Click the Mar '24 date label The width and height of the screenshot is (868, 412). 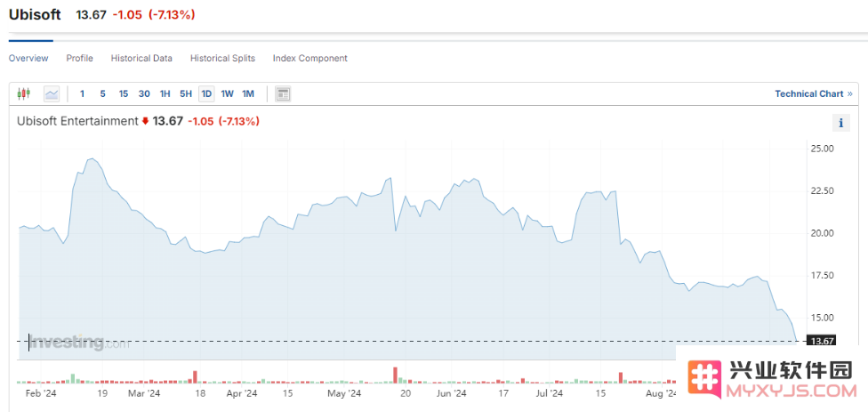click(144, 393)
